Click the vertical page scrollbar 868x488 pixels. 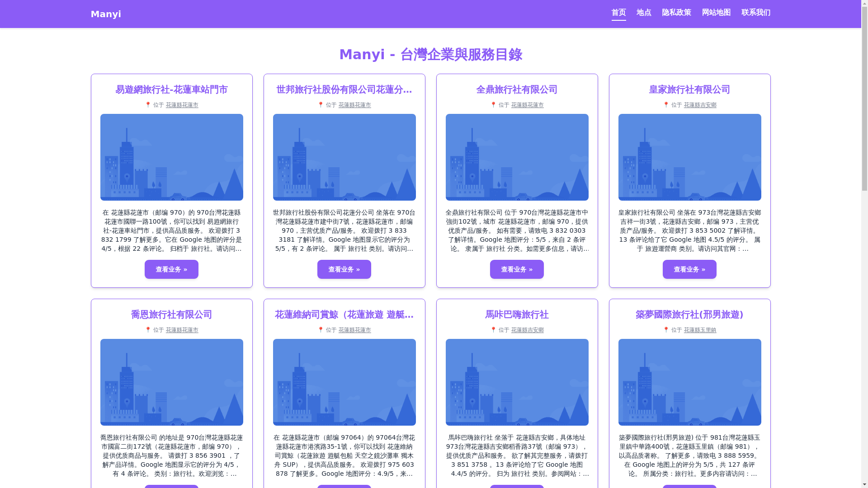pos(864,244)
